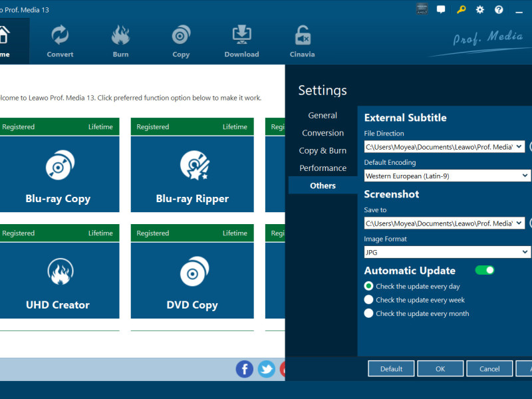
Task: Open the Facebook share icon
Action: tap(245, 369)
